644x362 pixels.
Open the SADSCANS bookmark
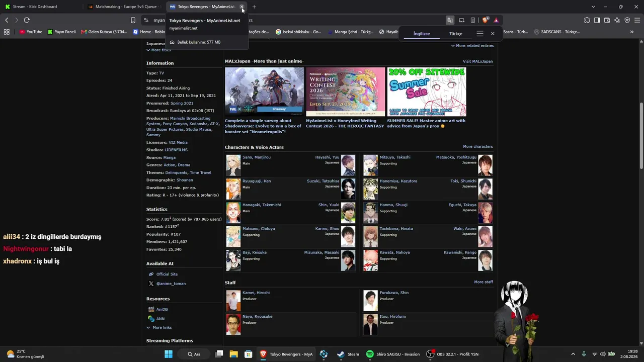click(x=557, y=32)
